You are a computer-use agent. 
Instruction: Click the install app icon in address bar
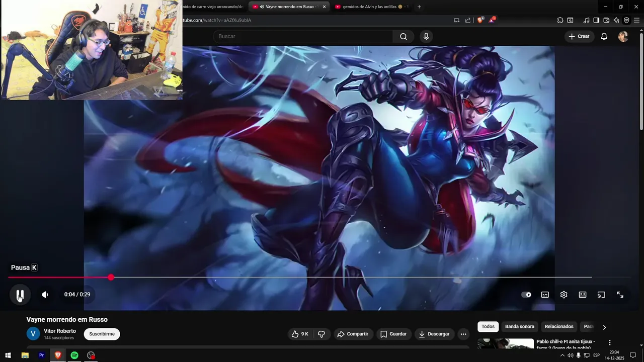(456, 20)
